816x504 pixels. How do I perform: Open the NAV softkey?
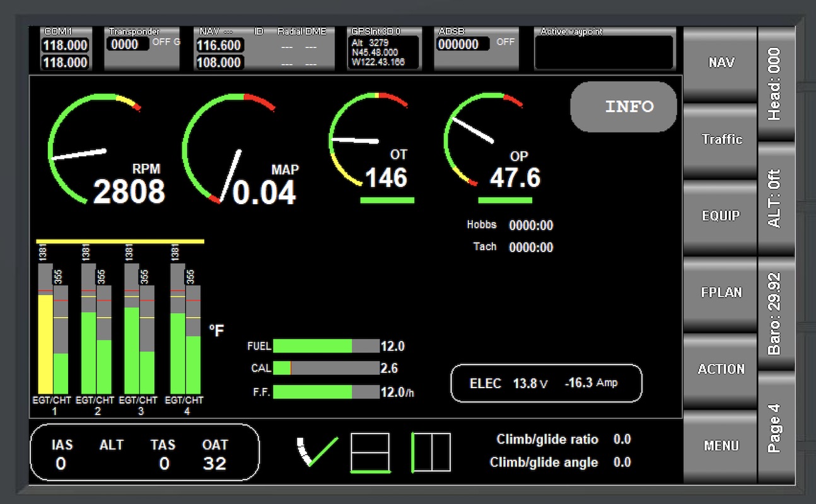tap(721, 63)
